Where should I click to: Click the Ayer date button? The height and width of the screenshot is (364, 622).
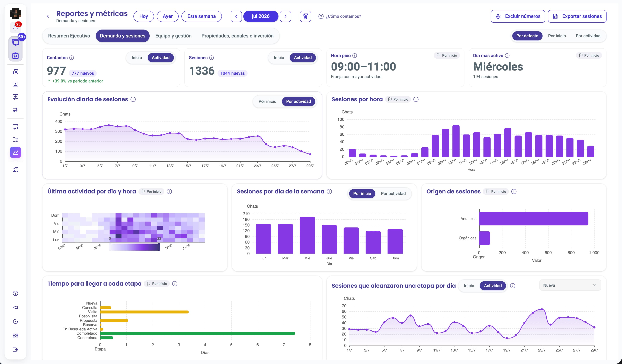tap(168, 16)
